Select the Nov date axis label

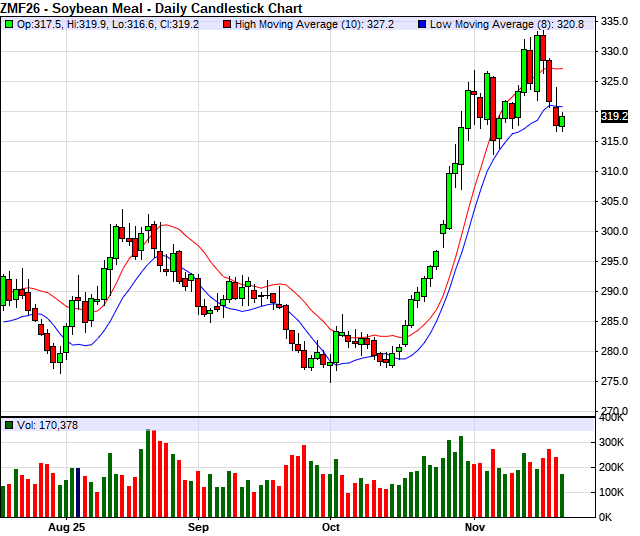click(x=475, y=526)
